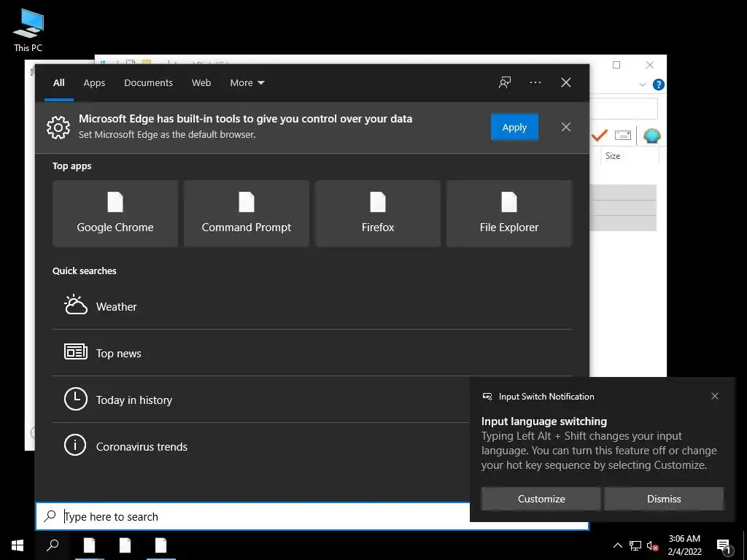Screen dimensions: 747x560
Task: Show hidden system tray icons
Action: 617,545
